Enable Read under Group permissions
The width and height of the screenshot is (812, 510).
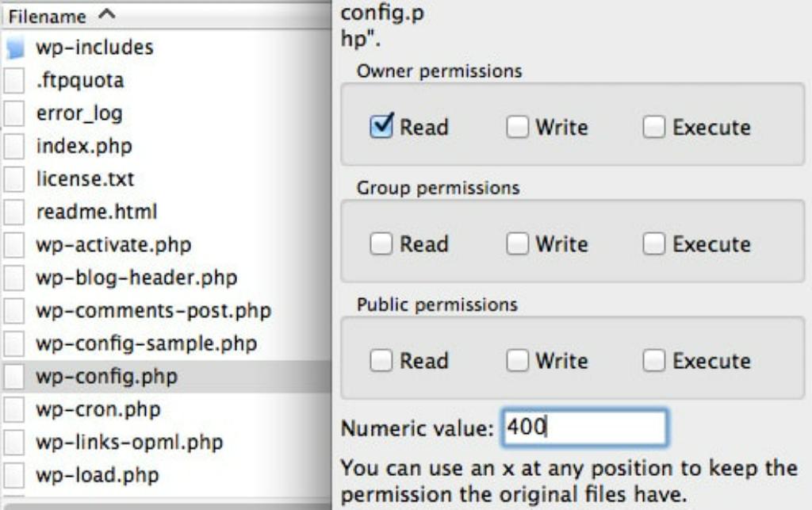point(383,243)
